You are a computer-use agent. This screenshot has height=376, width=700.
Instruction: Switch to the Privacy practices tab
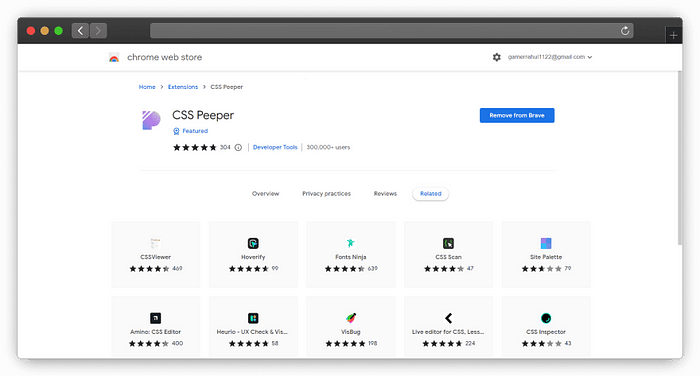[x=326, y=194]
